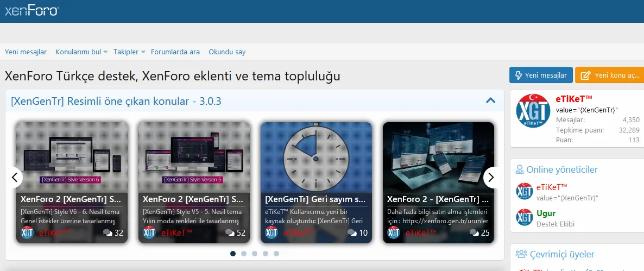Click Ugur's avatar in Online yöneticiler
The height and width of the screenshot is (271, 644).
(x=525, y=217)
